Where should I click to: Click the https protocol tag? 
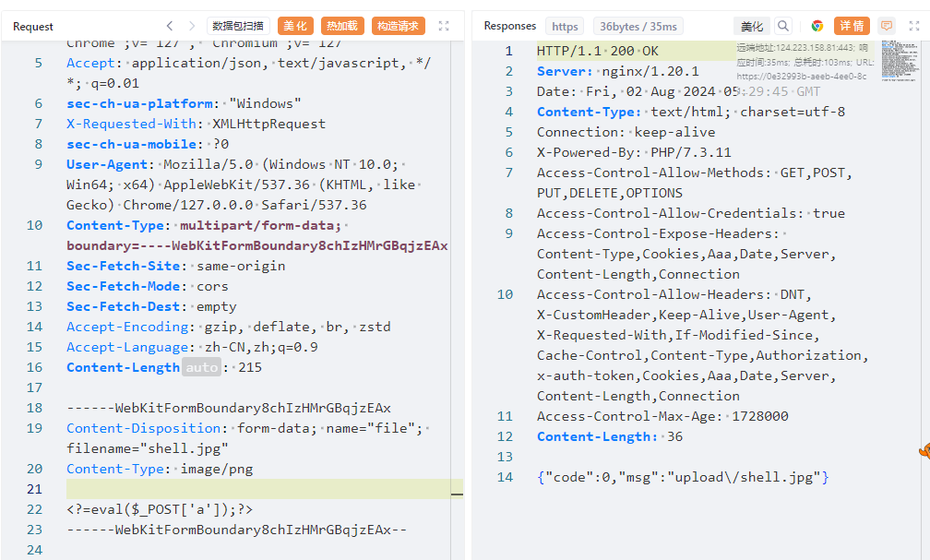point(565,26)
